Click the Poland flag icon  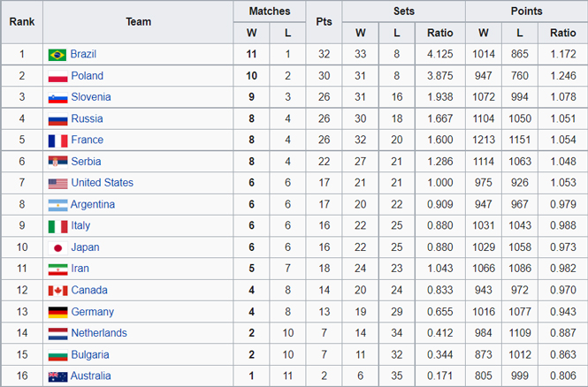pos(57,76)
